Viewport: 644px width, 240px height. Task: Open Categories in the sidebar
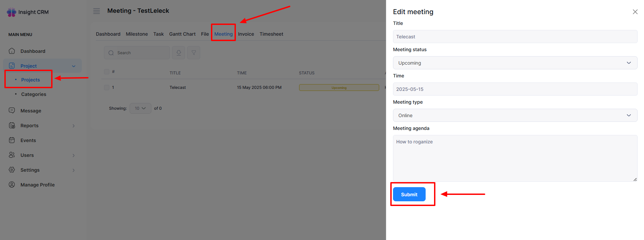[x=34, y=94]
